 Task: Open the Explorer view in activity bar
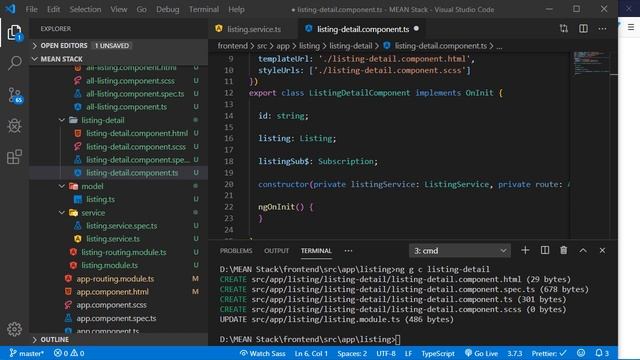click(x=14, y=33)
